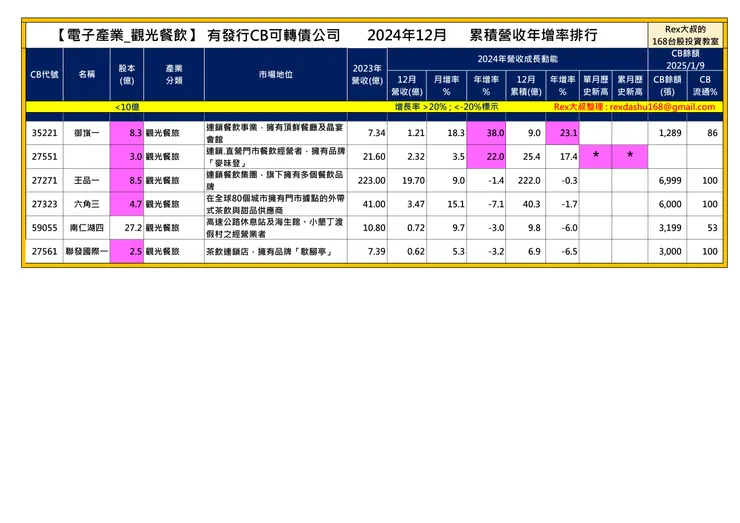Click the CB餘額 2025/1/9 header
The image size is (740, 523).
coord(685,59)
